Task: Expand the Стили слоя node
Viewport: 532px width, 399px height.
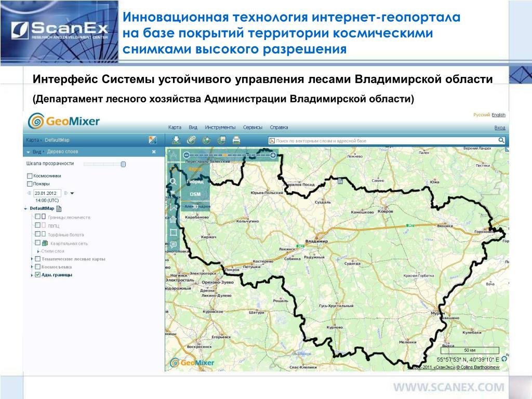Action: (x=38, y=251)
